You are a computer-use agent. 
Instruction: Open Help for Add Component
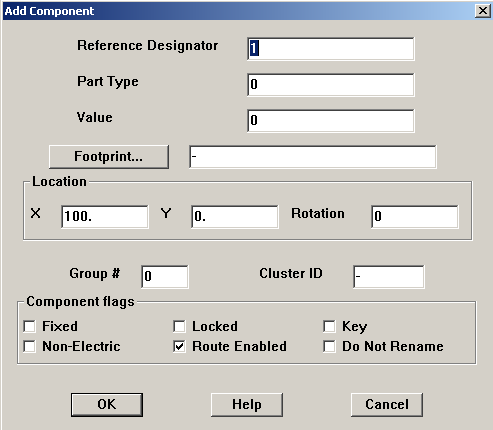pos(247,405)
